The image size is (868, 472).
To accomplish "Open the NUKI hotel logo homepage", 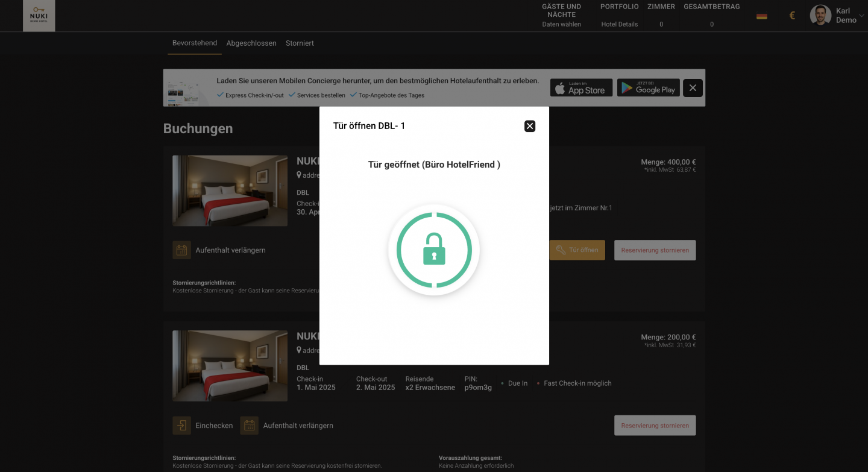I will pos(39,16).
